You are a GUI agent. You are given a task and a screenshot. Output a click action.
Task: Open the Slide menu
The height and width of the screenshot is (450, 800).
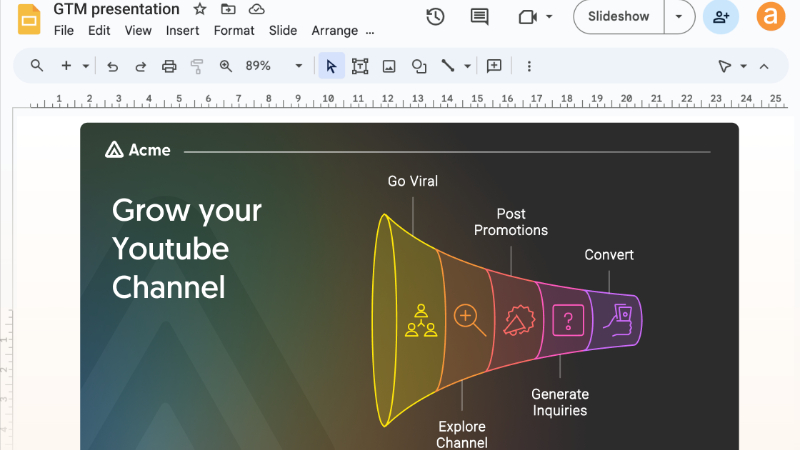tap(283, 31)
